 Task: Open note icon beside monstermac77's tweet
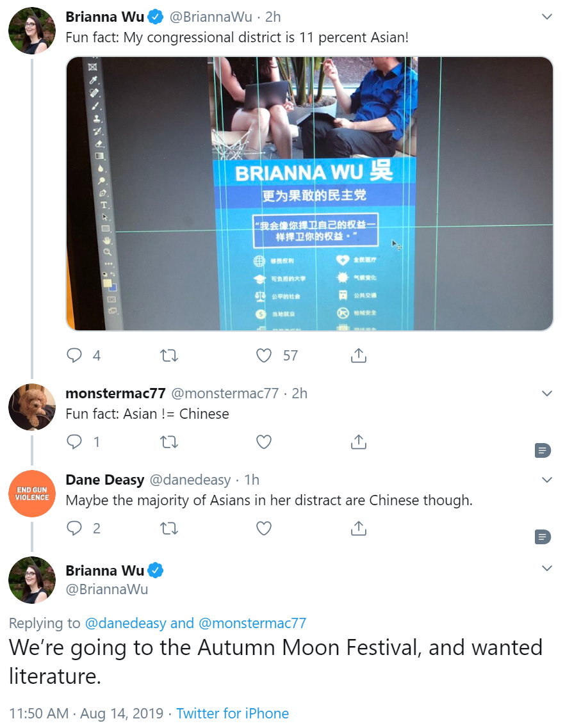point(543,450)
